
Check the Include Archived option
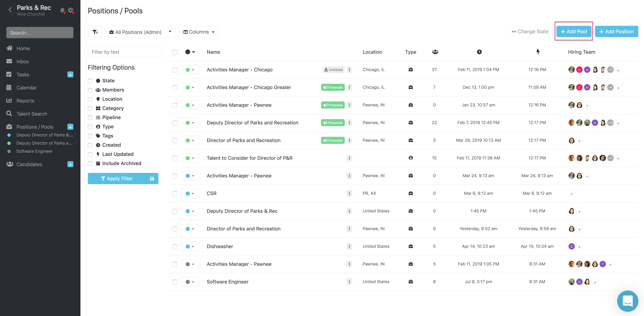pyautogui.click(x=90, y=163)
